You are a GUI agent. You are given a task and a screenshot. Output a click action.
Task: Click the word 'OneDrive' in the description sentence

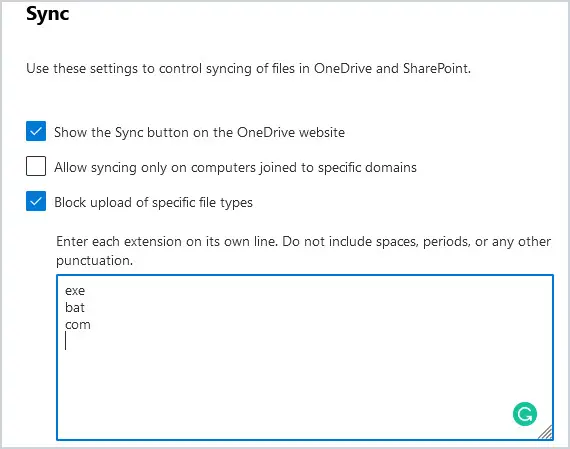click(343, 68)
